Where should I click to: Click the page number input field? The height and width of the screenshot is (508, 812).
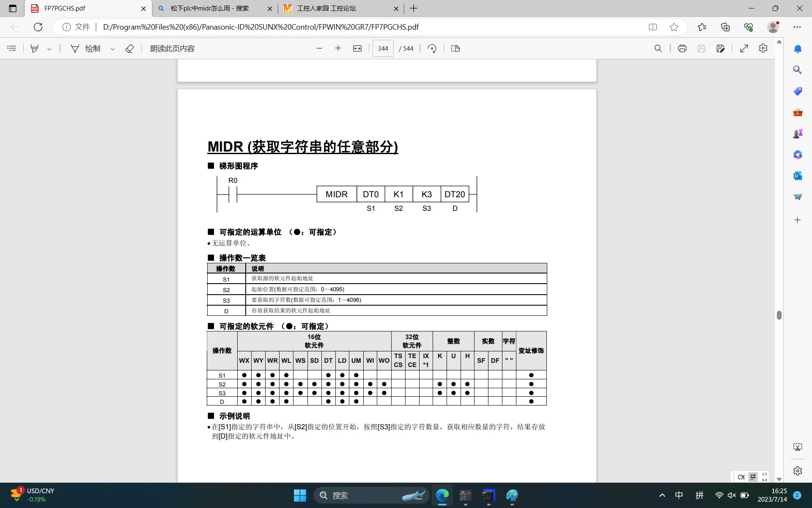[x=383, y=48]
